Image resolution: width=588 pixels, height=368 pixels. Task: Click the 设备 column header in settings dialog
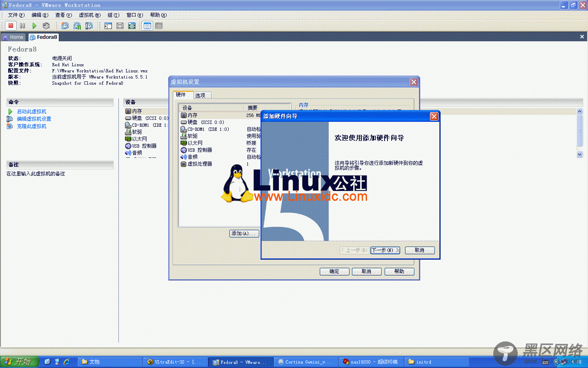(212, 108)
